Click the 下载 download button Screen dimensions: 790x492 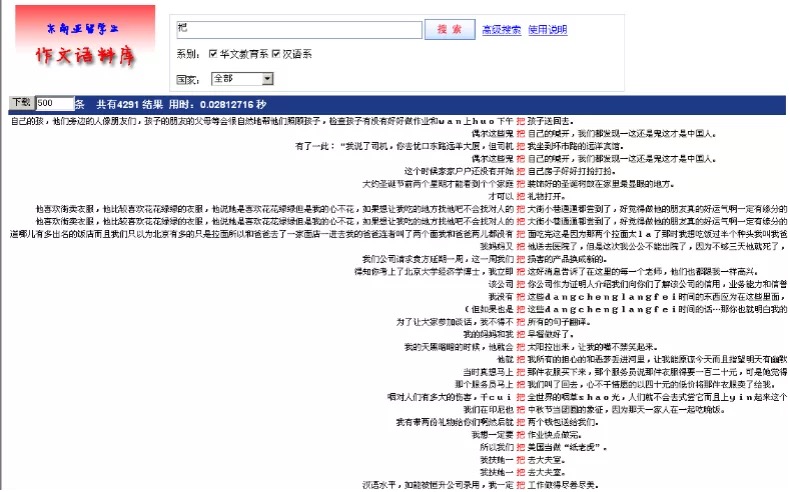20,103
